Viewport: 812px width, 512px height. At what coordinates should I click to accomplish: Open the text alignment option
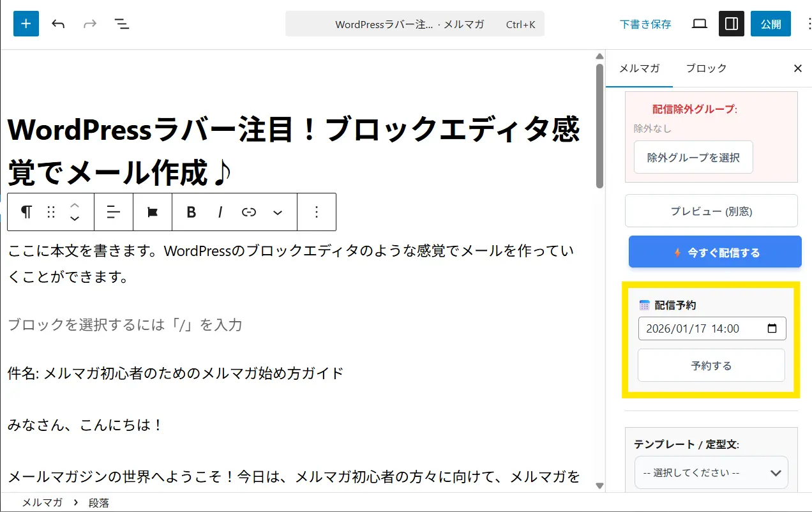pos(114,212)
